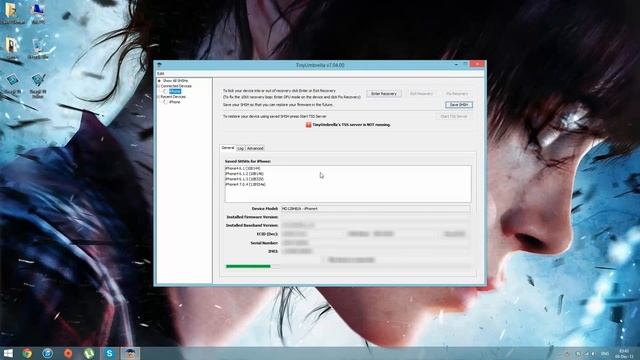640x360 pixels.
Task: Open uTorrent from the taskbar
Action: 89,353
